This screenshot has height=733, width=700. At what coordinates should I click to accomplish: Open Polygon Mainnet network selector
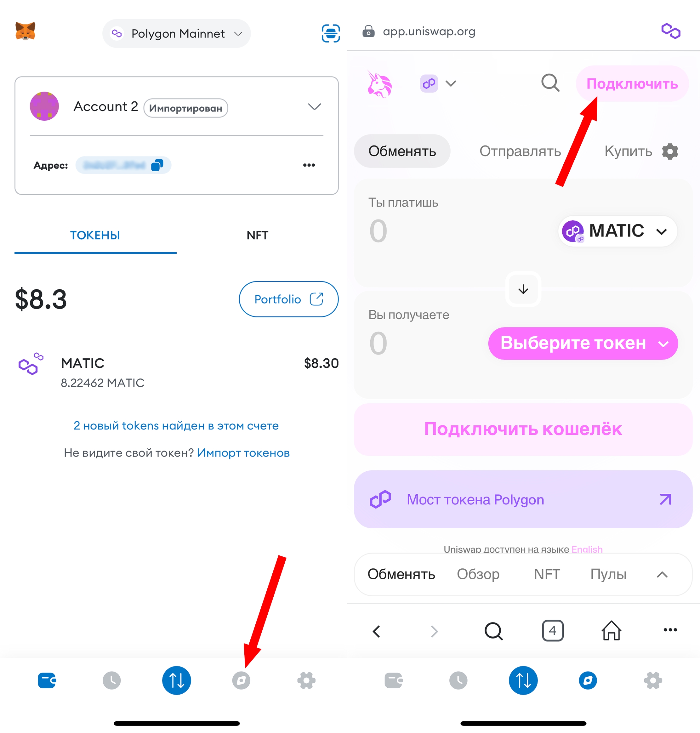(176, 34)
